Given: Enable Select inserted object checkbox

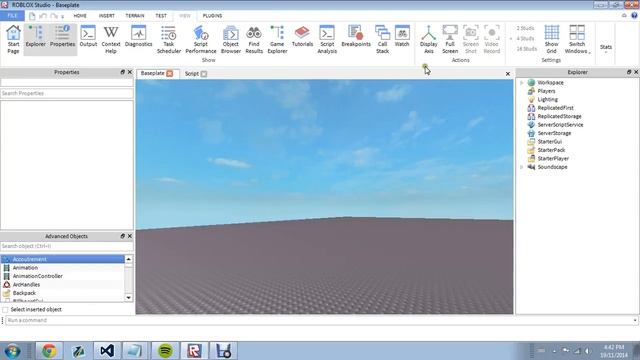Looking at the screenshot, I should click(5, 310).
